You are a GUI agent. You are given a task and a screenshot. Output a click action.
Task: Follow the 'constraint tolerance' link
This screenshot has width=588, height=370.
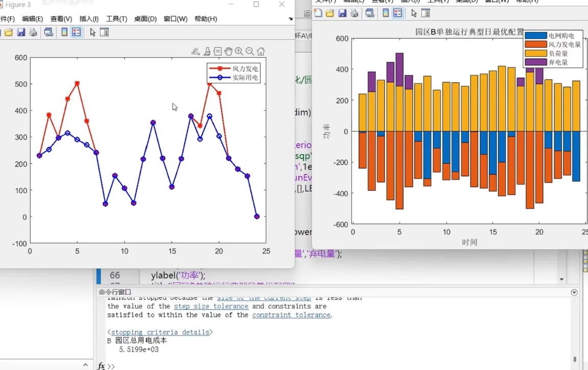pos(291,315)
